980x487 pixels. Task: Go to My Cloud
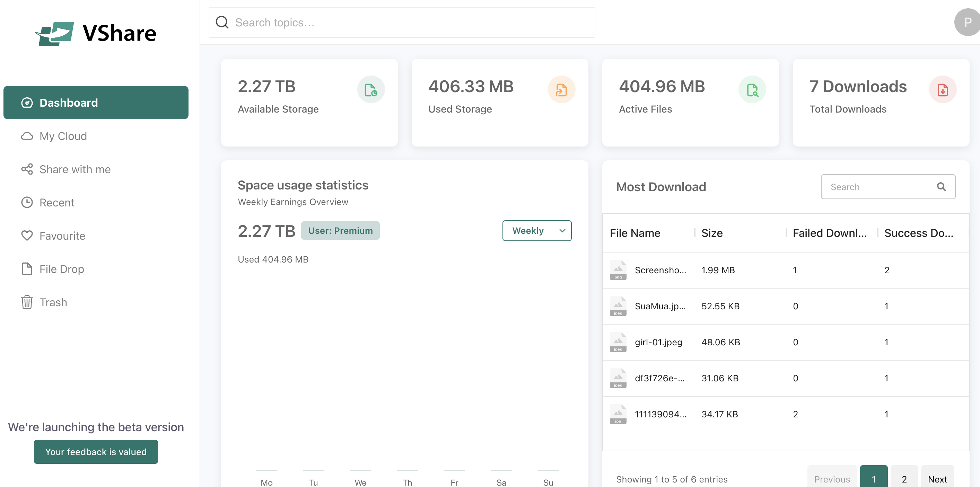point(63,136)
